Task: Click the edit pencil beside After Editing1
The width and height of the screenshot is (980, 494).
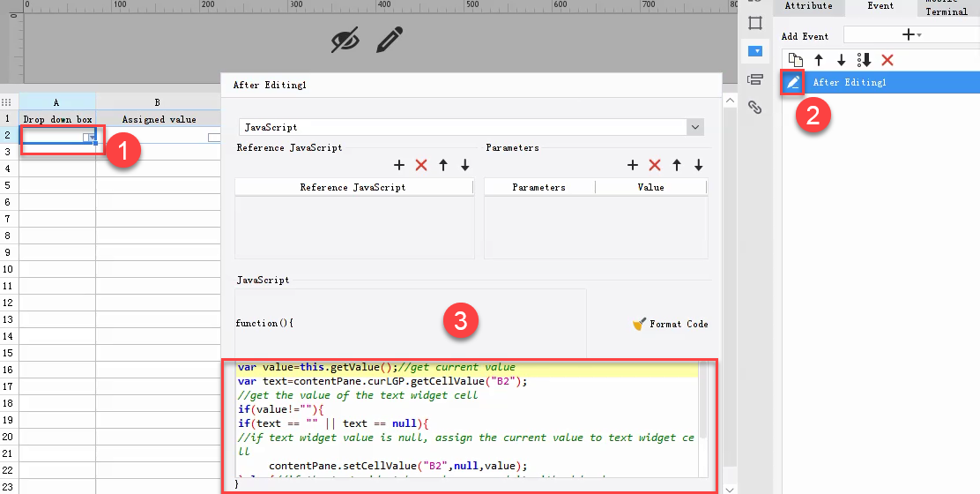Action: (792, 83)
